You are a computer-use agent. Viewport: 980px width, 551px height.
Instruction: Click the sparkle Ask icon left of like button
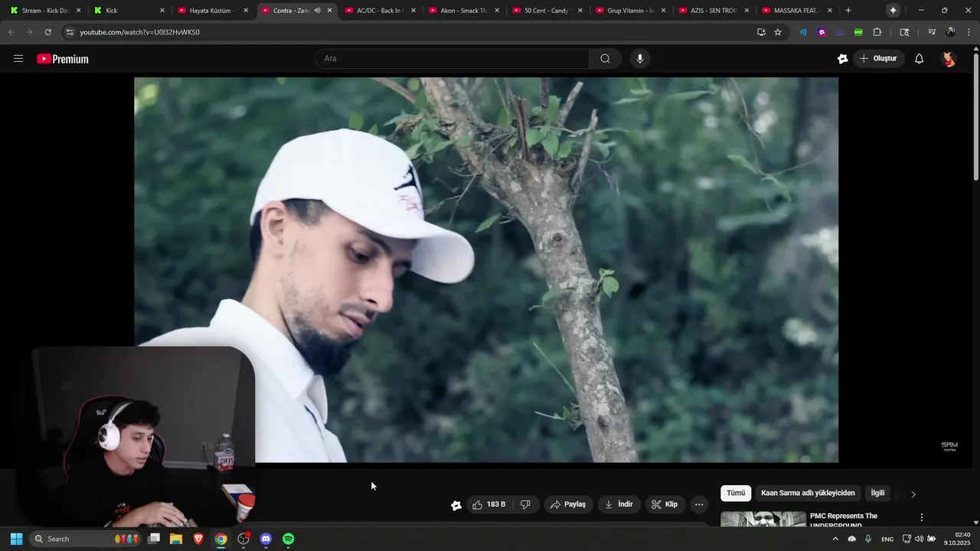coord(456,505)
